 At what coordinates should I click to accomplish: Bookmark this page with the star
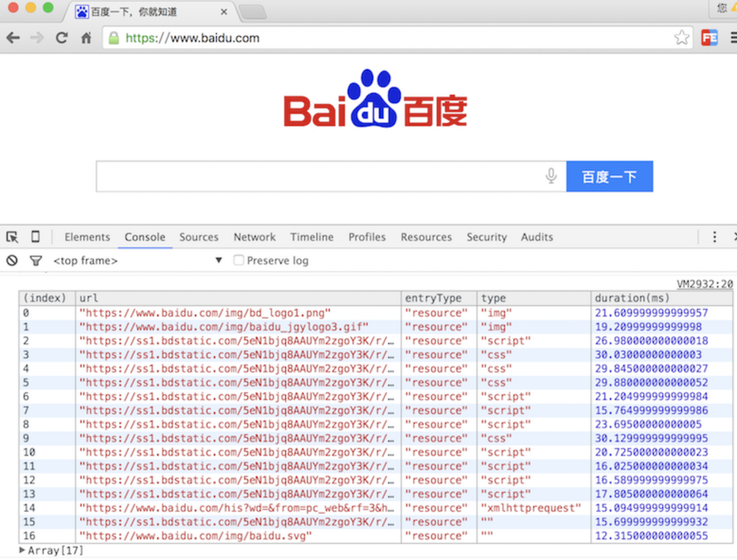[x=681, y=37]
